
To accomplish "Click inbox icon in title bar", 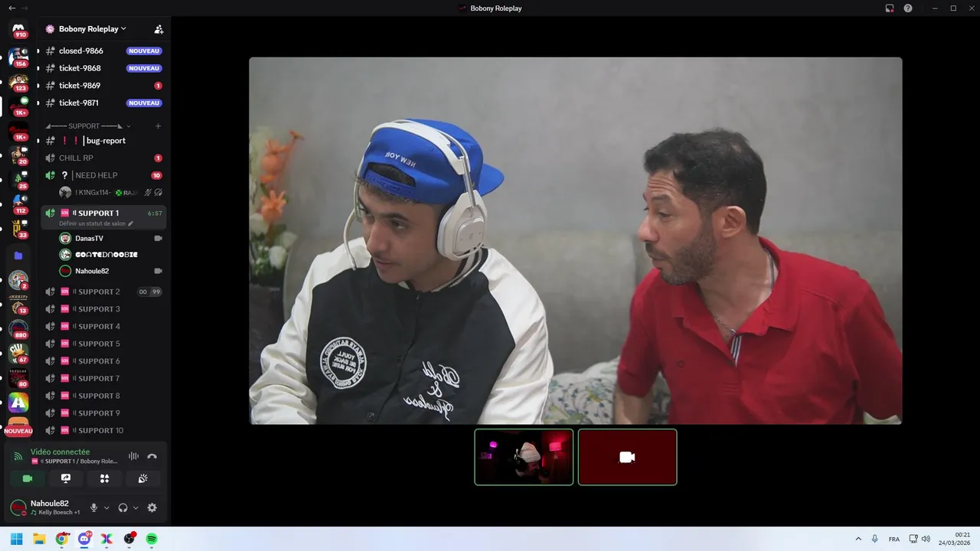I will pos(890,8).
